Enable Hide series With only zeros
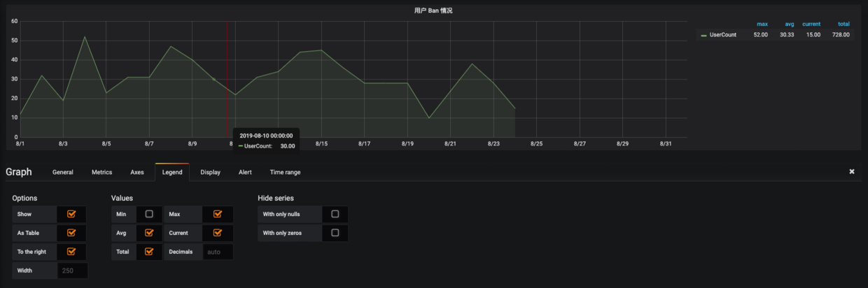 (x=335, y=233)
